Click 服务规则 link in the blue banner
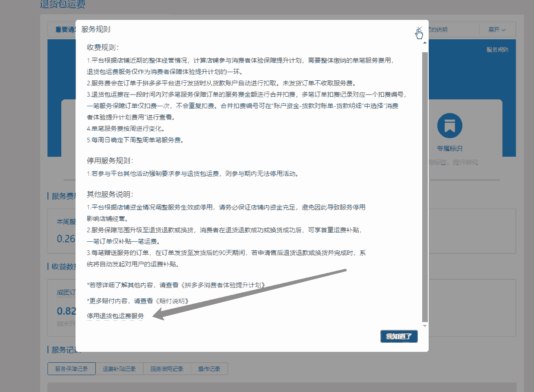 497,50
